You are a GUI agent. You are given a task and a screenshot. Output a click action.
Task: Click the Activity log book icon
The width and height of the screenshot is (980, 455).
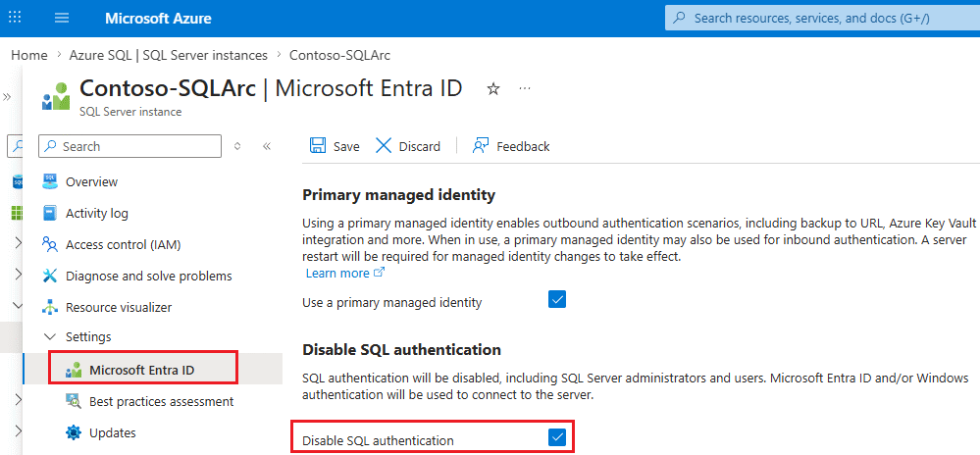pos(50,213)
